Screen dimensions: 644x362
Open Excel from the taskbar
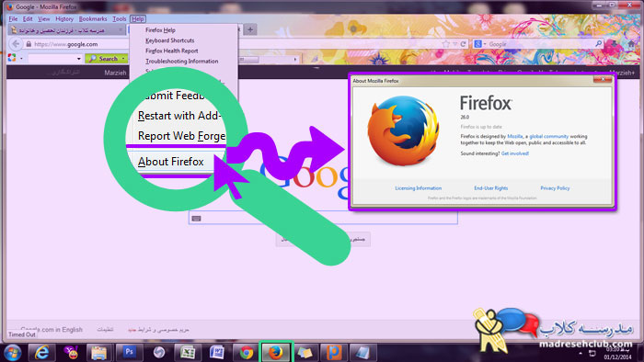tap(188, 353)
